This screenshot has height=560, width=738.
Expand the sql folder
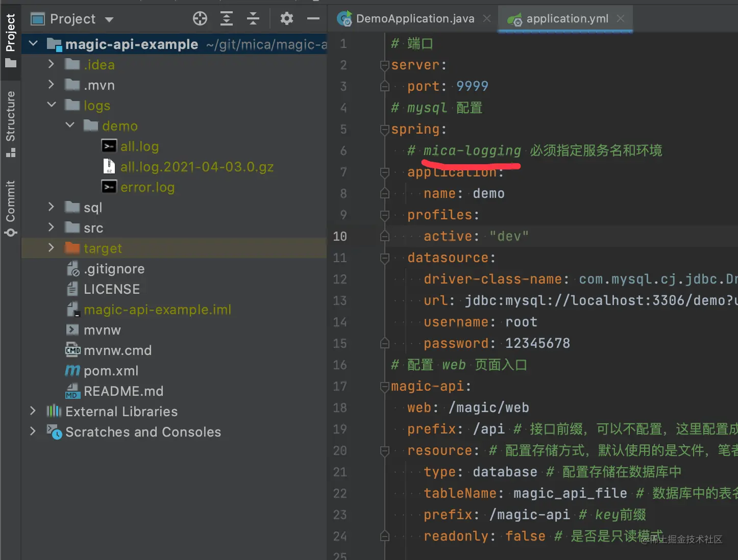click(51, 207)
